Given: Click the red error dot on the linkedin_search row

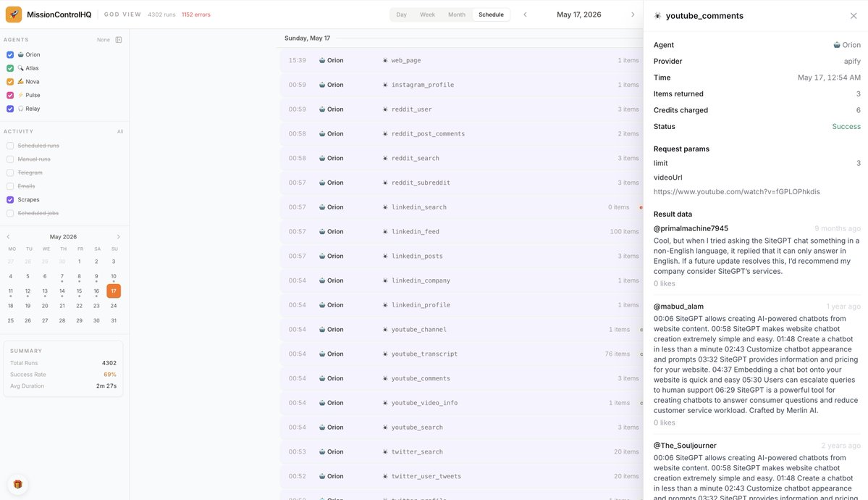Looking at the screenshot, I should click(x=641, y=207).
